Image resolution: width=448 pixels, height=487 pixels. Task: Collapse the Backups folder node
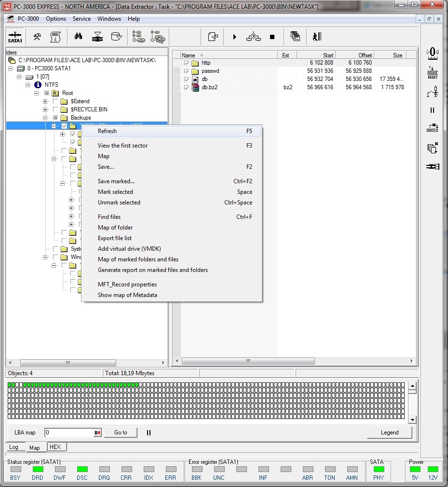[45, 118]
